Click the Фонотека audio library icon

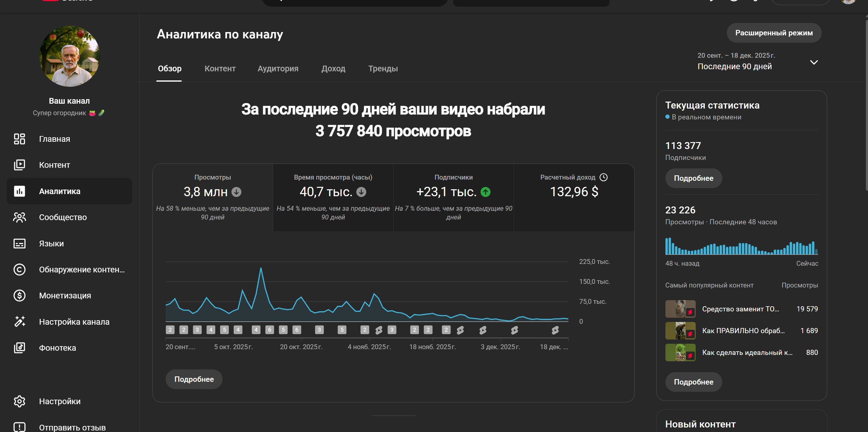(19, 348)
